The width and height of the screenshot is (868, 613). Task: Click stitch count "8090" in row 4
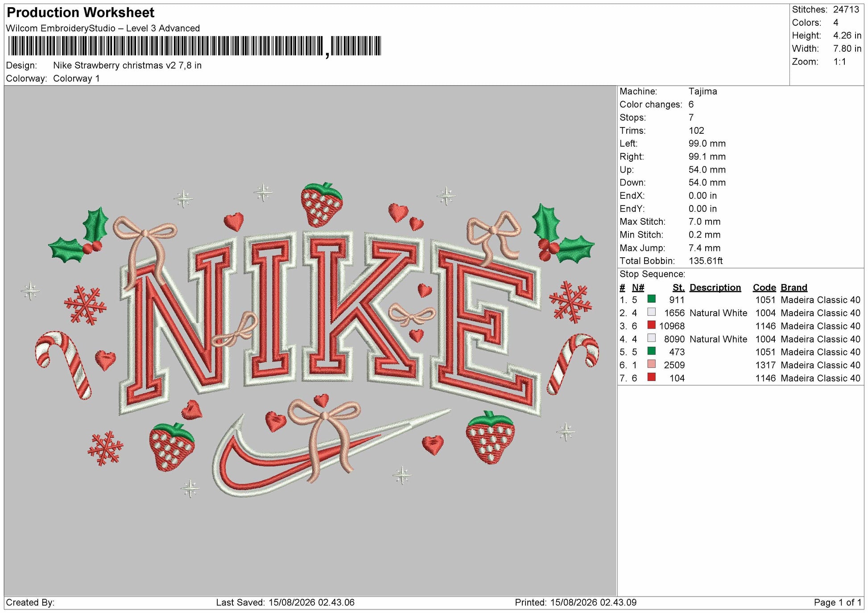(x=674, y=339)
